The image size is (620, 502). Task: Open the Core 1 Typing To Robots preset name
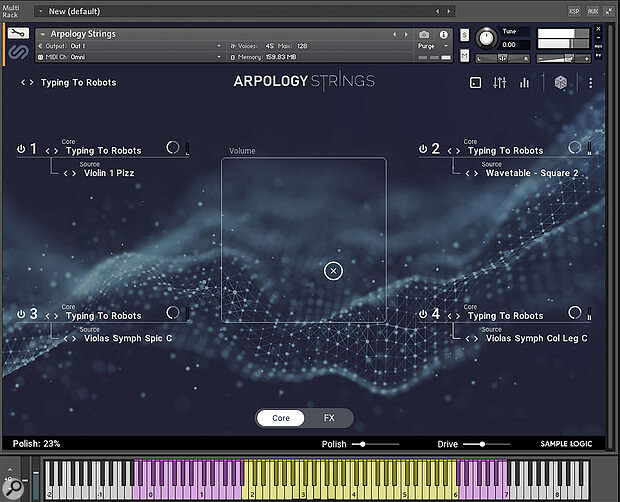(104, 151)
